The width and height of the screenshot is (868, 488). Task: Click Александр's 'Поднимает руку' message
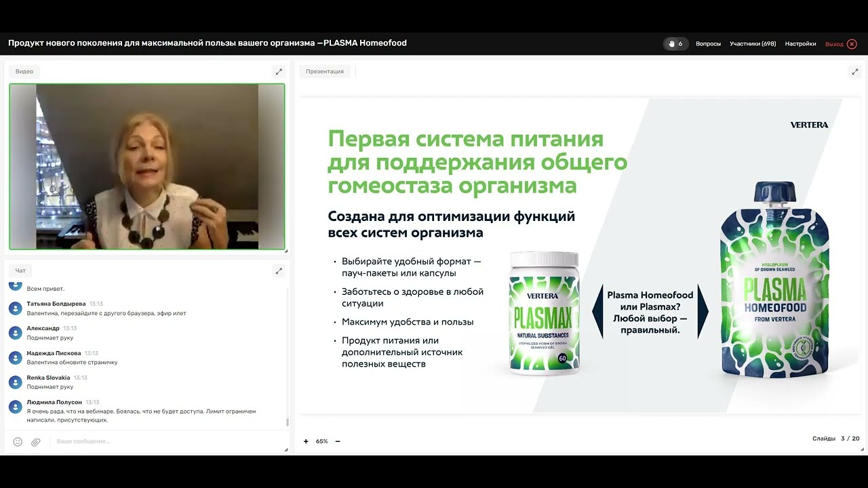tap(50, 338)
